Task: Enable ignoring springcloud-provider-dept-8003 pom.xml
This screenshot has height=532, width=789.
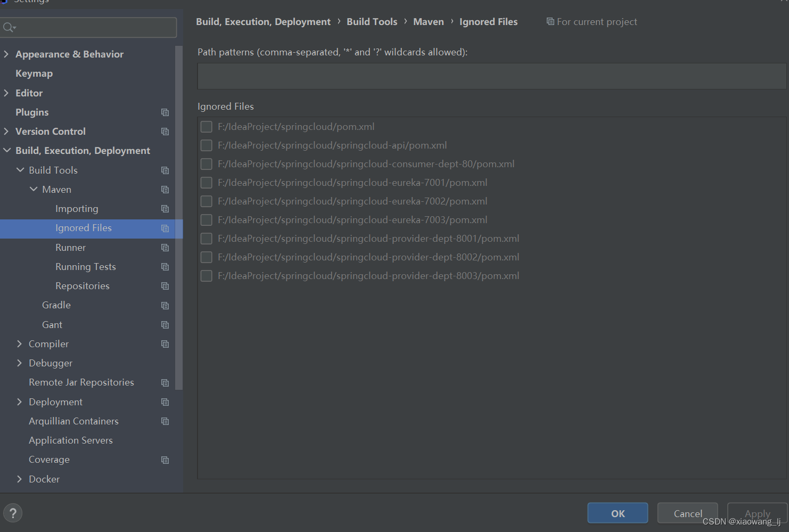Action: (207, 276)
